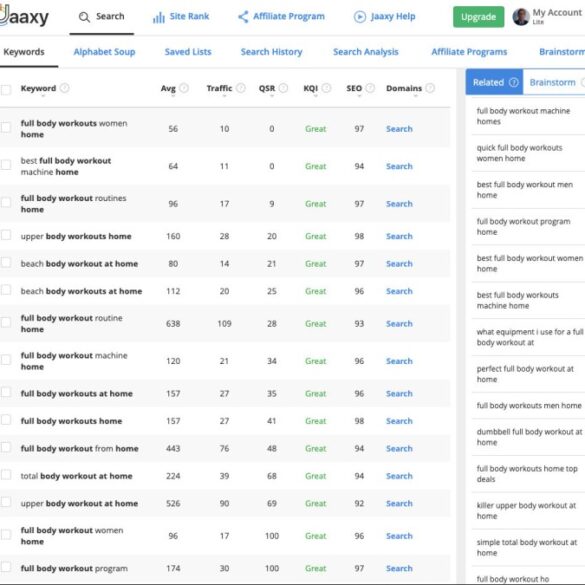Click the green Upgrade button
The image size is (585, 585).
point(478,17)
